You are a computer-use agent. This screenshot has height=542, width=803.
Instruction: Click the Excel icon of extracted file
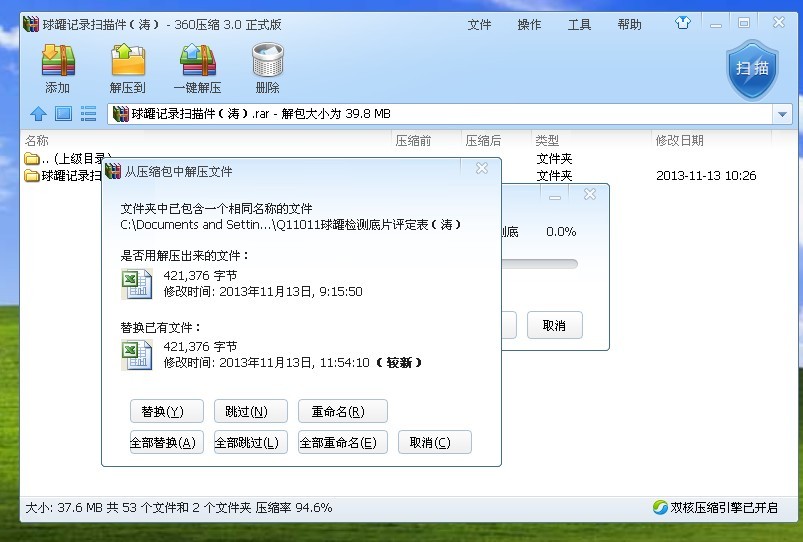click(x=136, y=284)
